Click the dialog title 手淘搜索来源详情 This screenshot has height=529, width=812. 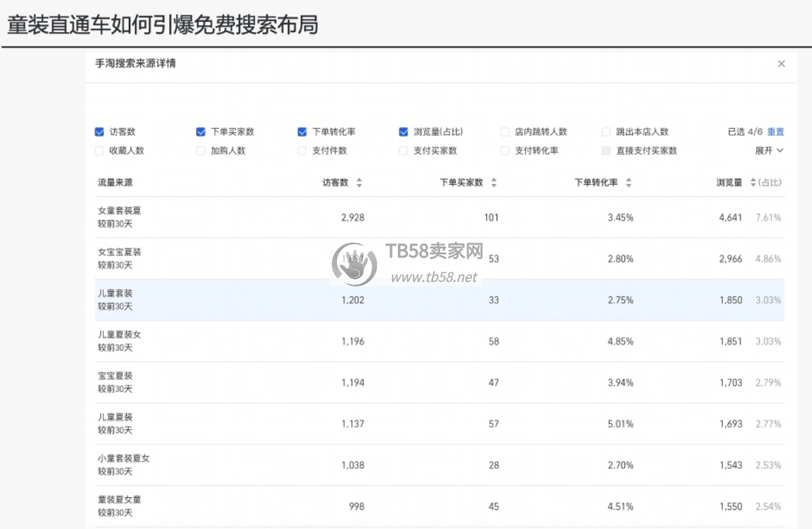point(135,63)
